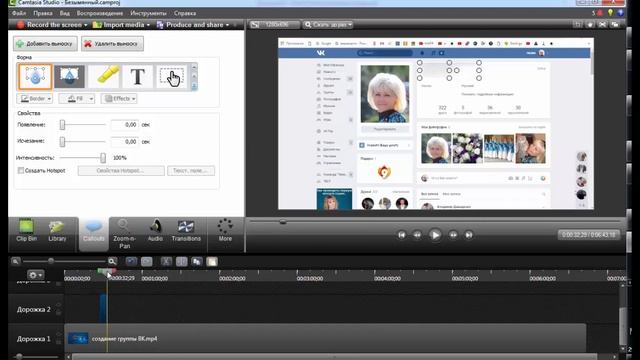Open the preview zoom level dropdown
This screenshot has height=360, width=640.
(x=328, y=25)
